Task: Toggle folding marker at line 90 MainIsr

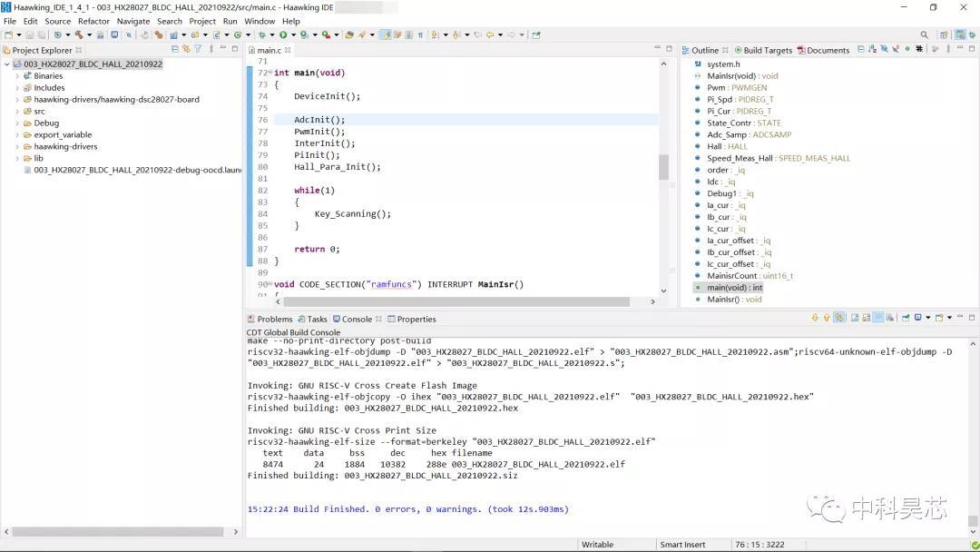Action: tap(270, 284)
